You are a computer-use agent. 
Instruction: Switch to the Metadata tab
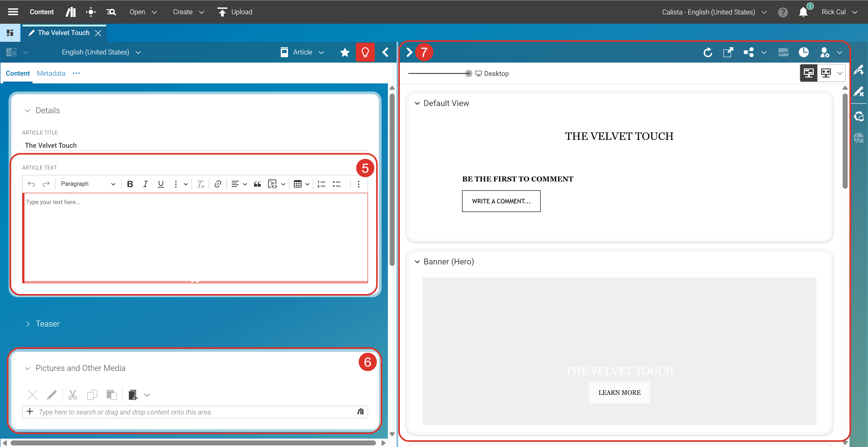(51, 73)
